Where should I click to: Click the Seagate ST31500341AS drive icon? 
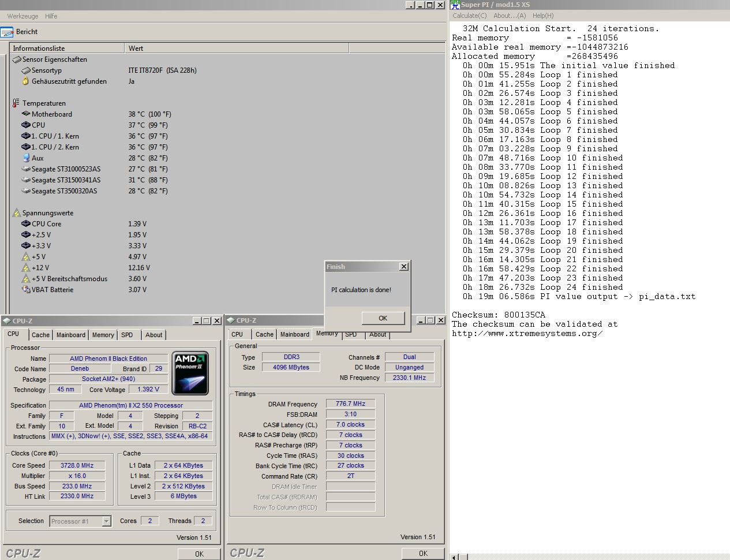click(x=25, y=180)
